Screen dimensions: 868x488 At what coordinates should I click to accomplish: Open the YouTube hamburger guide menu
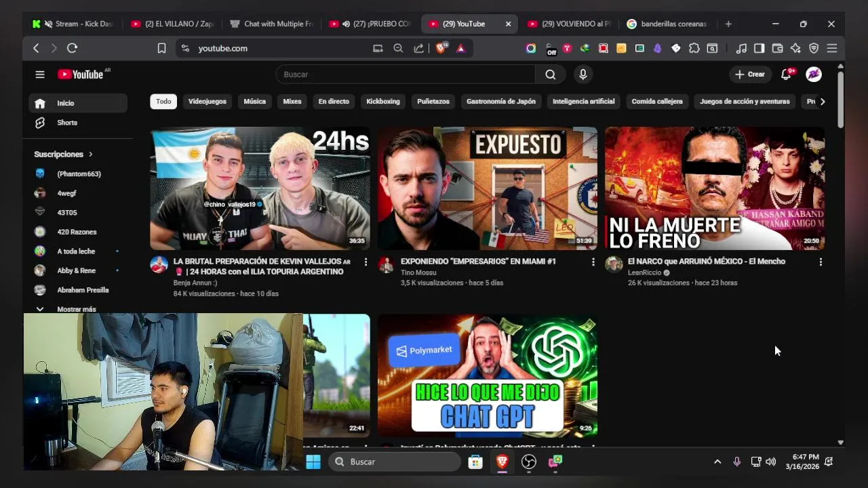(x=40, y=75)
